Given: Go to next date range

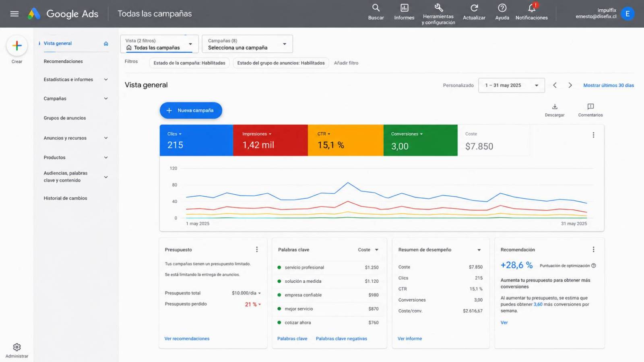Looking at the screenshot, I should (570, 85).
